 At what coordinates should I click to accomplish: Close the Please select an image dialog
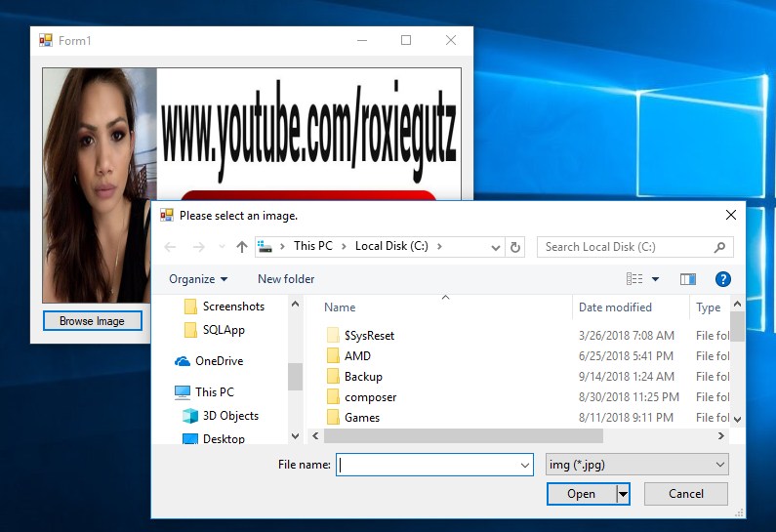coord(731,215)
